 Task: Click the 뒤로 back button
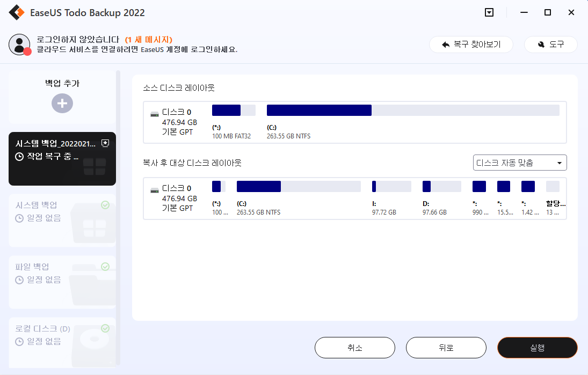tap(446, 348)
